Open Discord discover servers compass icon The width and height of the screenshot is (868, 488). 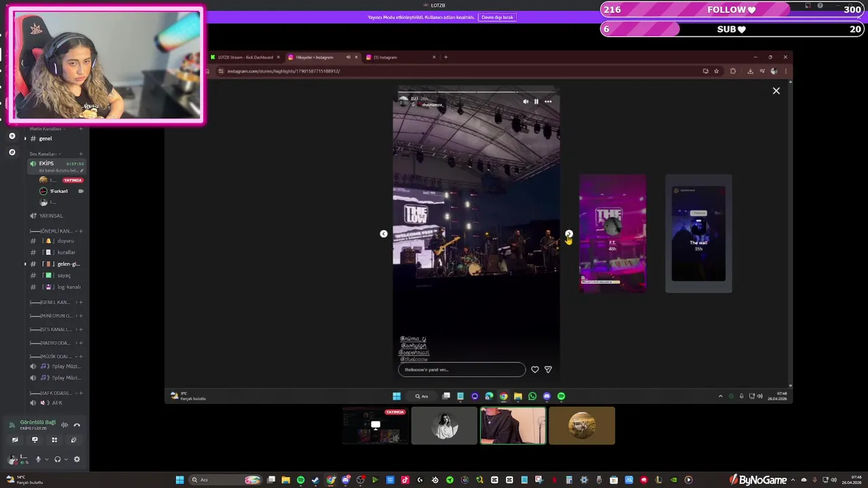click(12, 152)
